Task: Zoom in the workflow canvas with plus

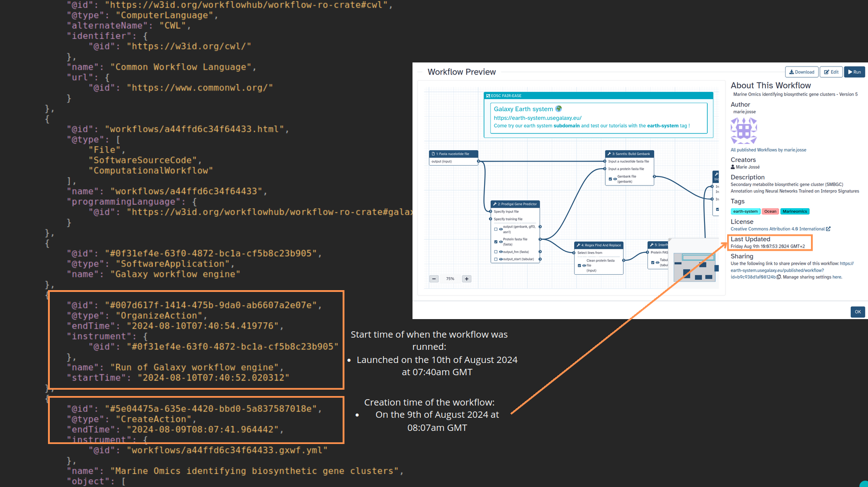Action: 467,279
